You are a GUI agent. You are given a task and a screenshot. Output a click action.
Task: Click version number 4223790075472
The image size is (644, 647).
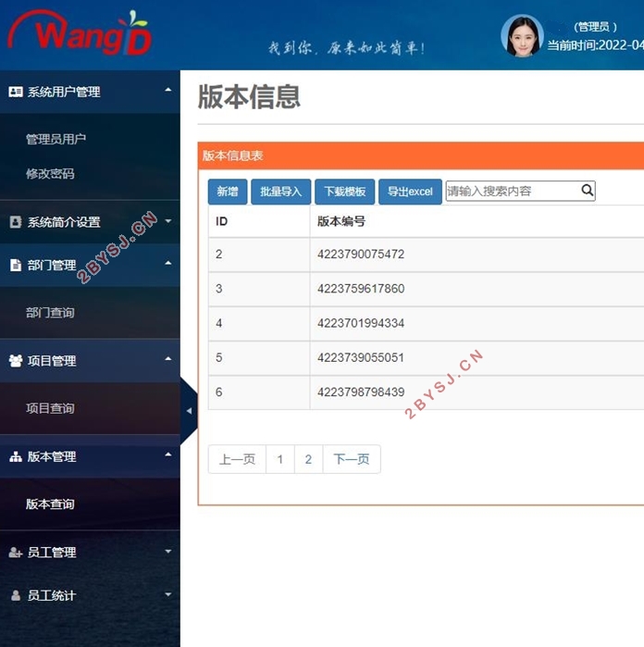pyautogui.click(x=361, y=254)
